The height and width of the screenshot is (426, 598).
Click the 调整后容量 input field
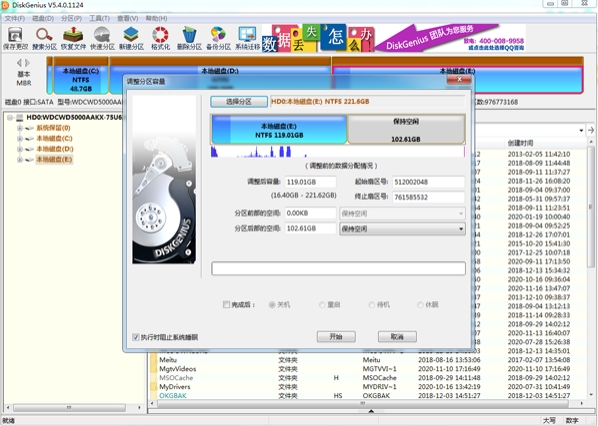310,182
